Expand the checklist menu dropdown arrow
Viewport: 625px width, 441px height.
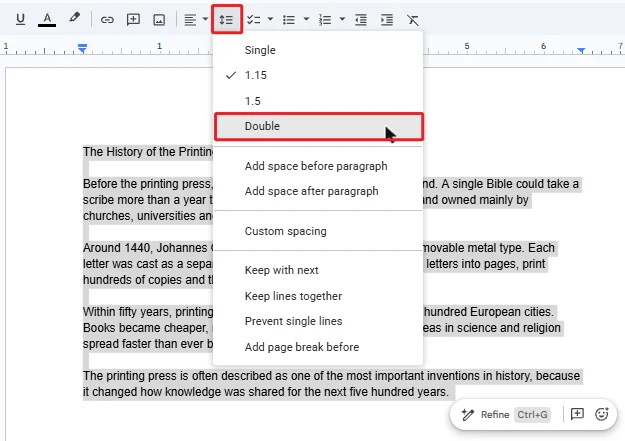tap(270, 19)
